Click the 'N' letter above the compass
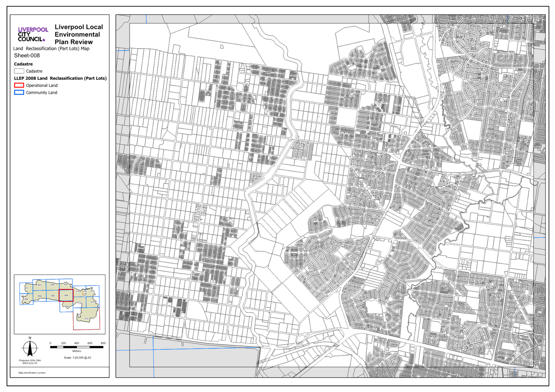The image size is (555, 392). 30,338
